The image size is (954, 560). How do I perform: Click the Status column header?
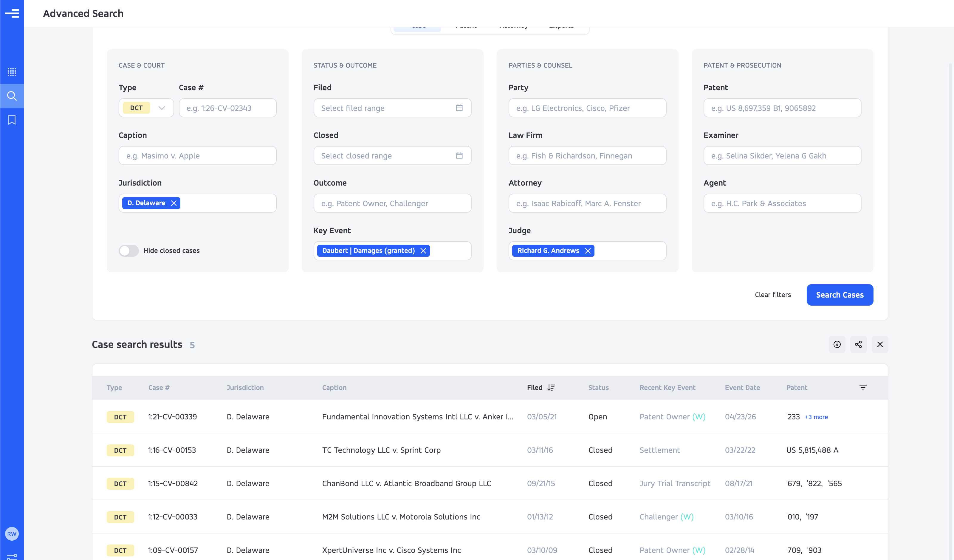point(599,388)
